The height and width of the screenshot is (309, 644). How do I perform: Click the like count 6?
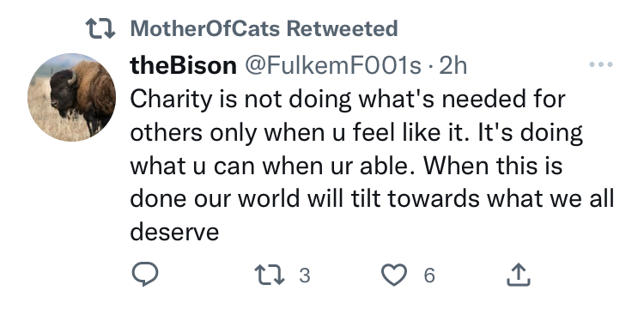pos(428,275)
